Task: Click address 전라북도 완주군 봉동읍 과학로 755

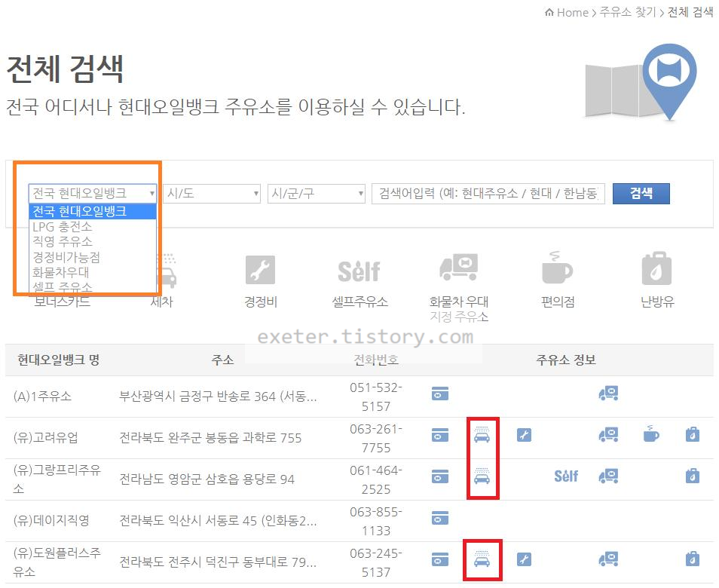Action: [x=210, y=438]
